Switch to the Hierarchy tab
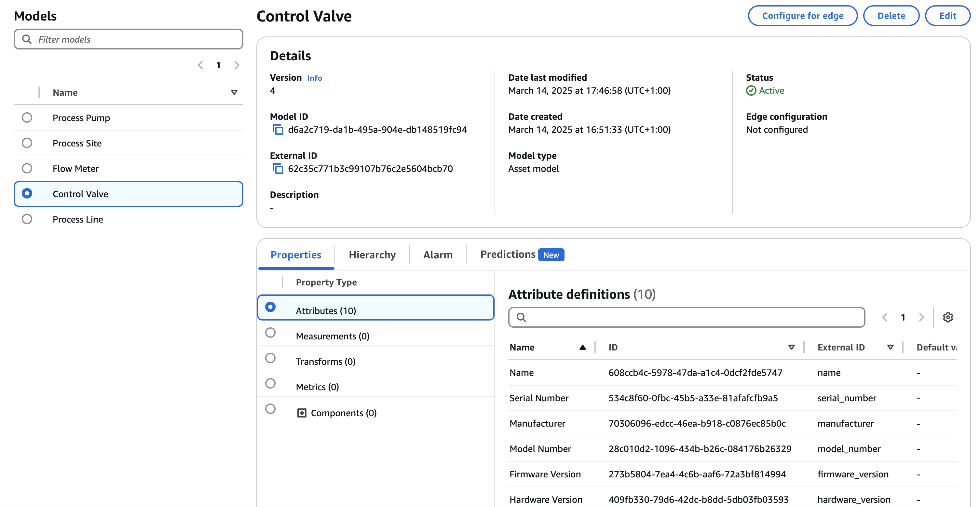The width and height of the screenshot is (980, 507). 372,254
